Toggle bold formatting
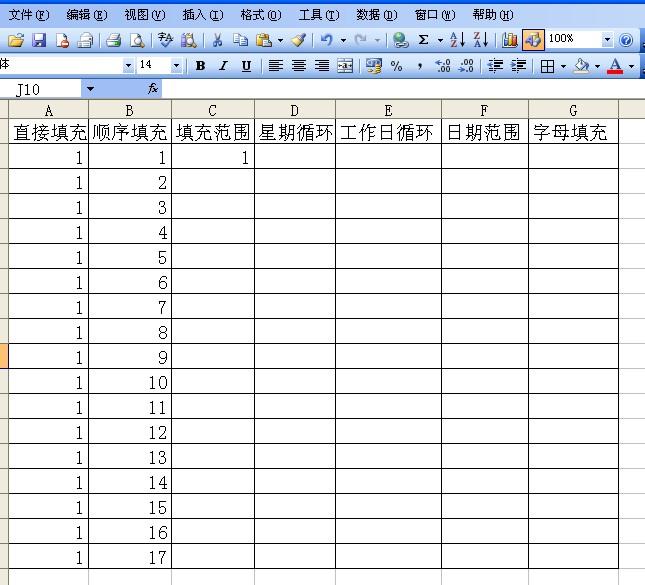Viewport: 645px width, 585px height. pyautogui.click(x=200, y=65)
